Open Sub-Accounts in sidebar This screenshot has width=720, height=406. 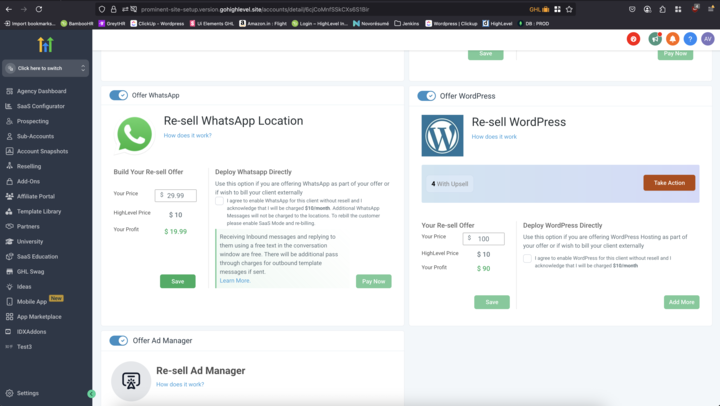coord(35,136)
